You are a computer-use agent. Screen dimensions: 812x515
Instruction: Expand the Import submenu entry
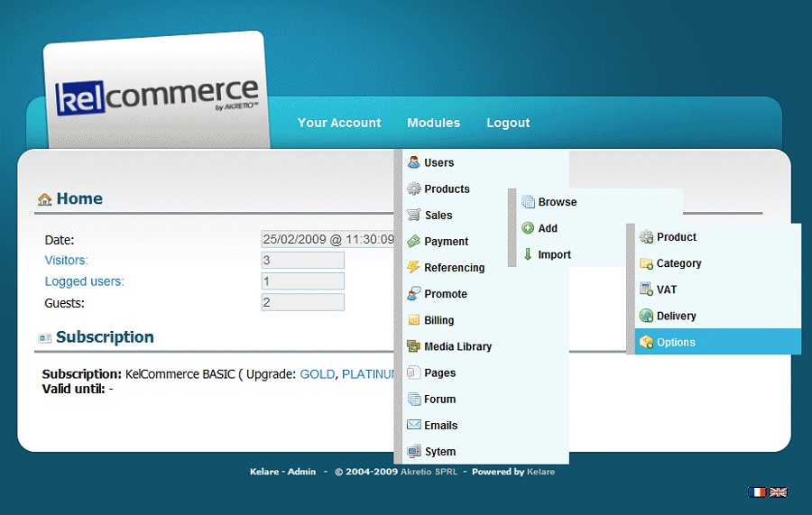(x=554, y=254)
